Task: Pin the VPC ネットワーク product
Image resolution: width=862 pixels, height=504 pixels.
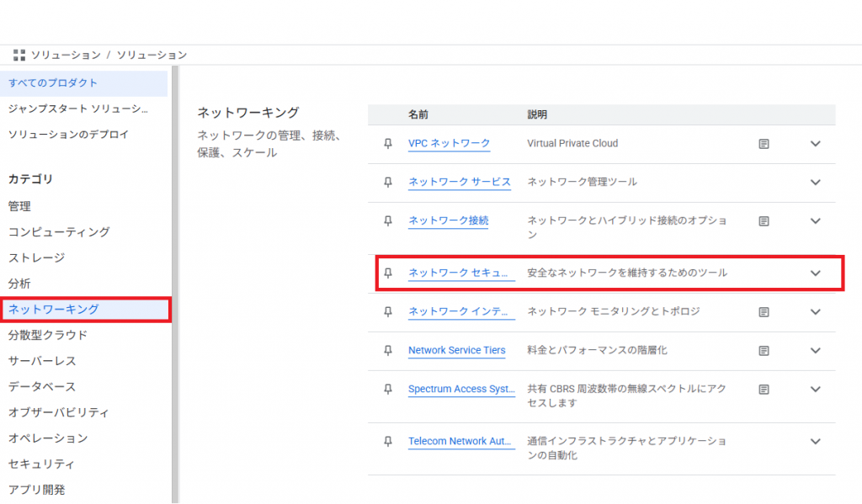Action: tap(388, 143)
